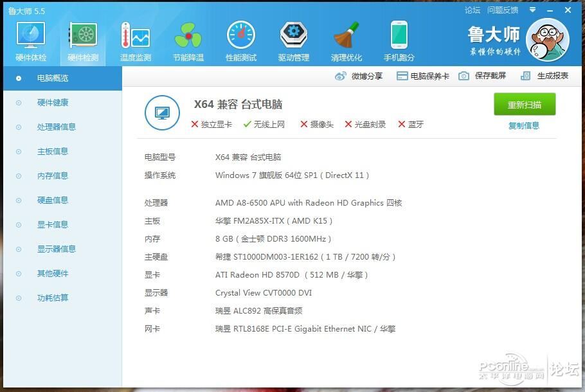The image size is (585, 392).
Task: Click 'Crystal View CVT0000 DVI' monitor value
Action: (x=264, y=293)
